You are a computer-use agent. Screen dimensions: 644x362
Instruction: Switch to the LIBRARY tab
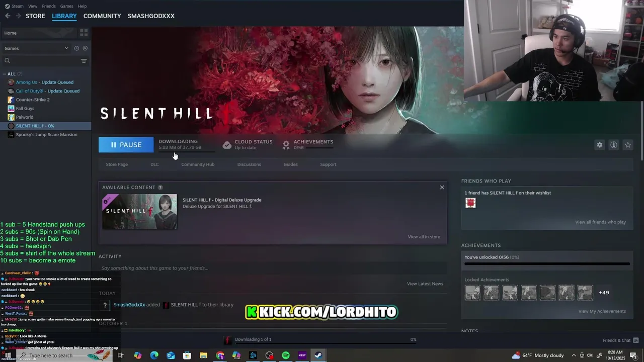(x=64, y=16)
